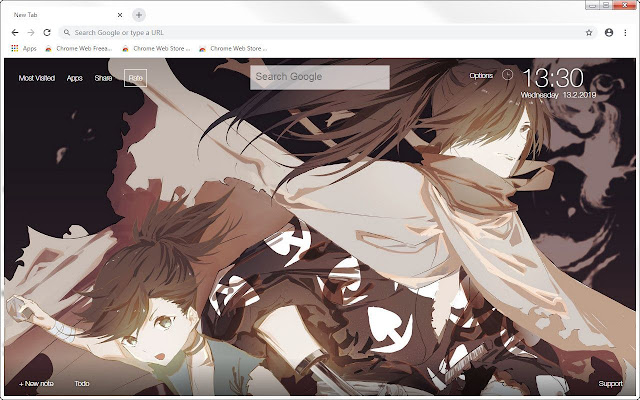Image resolution: width=640 pixels, height=400 pixels.
Task: Click the clock icon next to Options
Action: pos(507,75)
